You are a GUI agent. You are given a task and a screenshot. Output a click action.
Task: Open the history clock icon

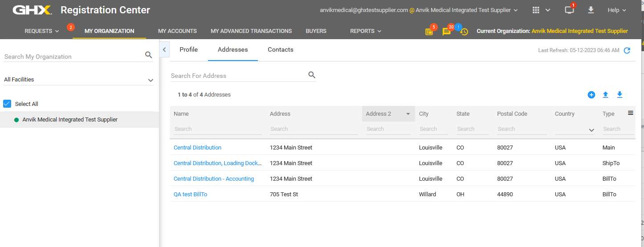[x=464, y=32]
